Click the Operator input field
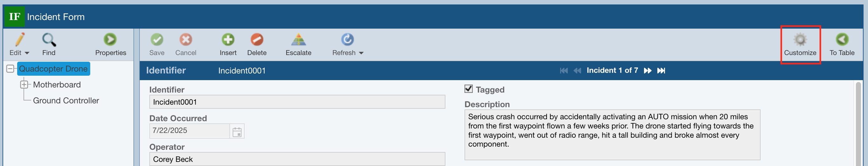This screenshot has height=166, width=868. (x=296, y=159)
